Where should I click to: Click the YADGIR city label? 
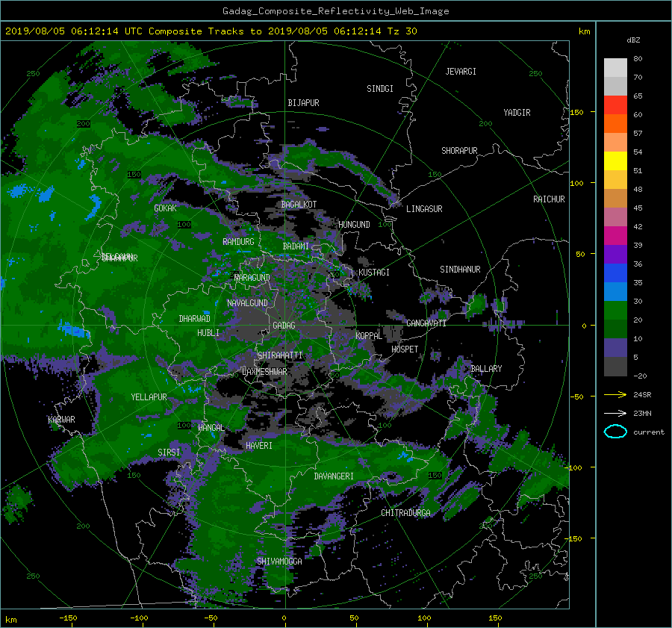pos(517,113)
